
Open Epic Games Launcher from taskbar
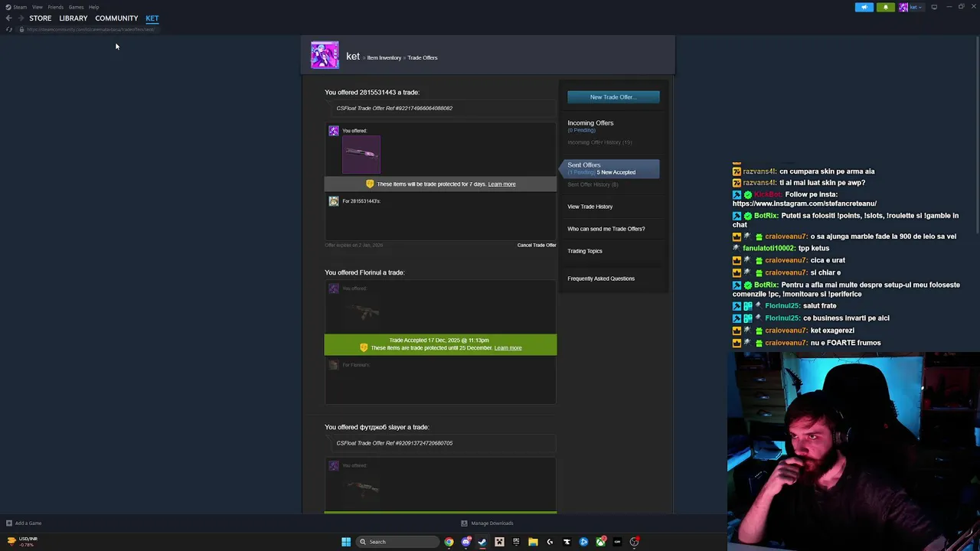pos(516,542)
